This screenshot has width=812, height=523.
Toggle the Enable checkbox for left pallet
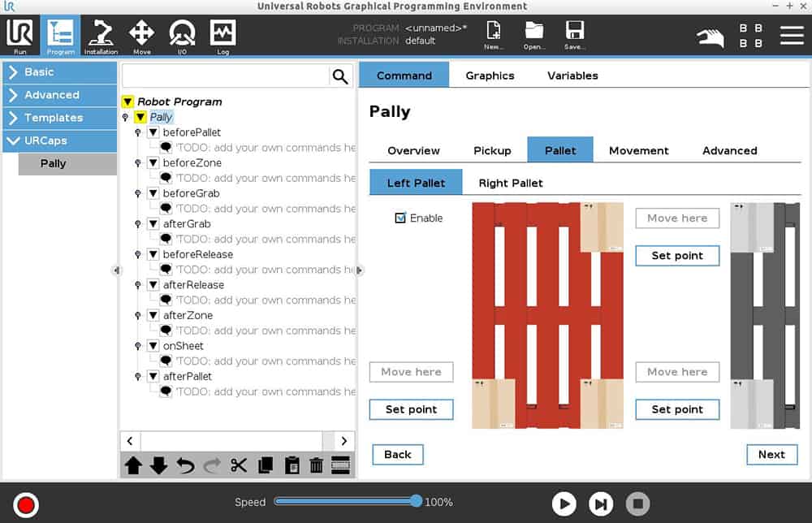400,218
